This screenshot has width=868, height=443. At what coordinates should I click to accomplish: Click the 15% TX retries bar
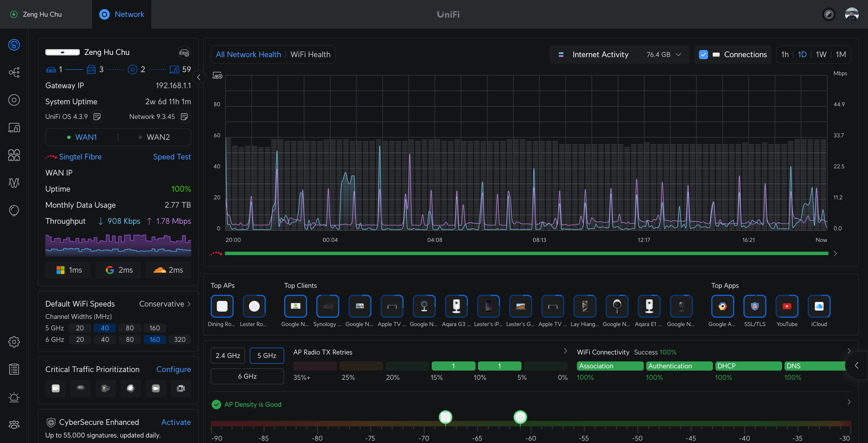[453, 366]
